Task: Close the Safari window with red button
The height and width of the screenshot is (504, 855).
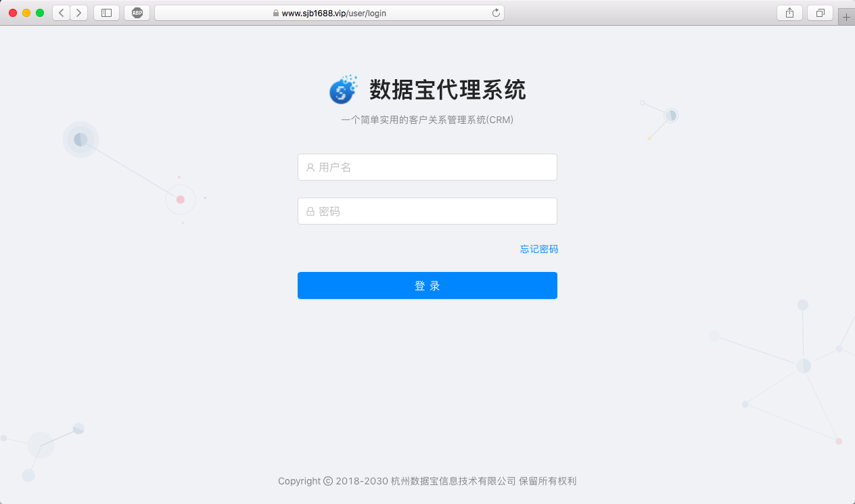Action: coord(13,13)
